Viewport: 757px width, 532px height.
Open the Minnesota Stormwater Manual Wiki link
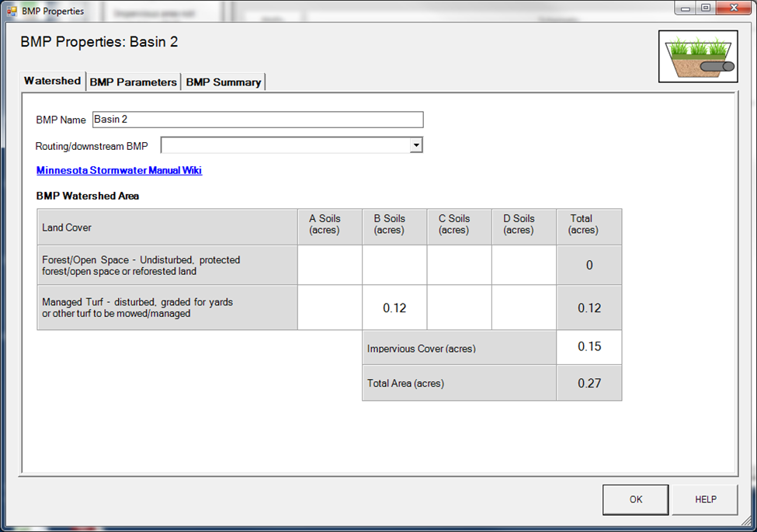[x=119, y=170]
